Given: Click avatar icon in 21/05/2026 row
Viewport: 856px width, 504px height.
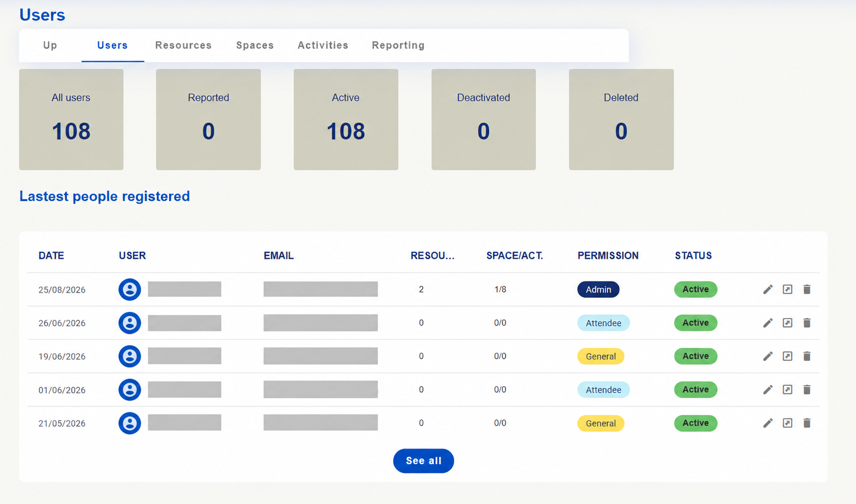Looking at the screenshot, I should [130, 423].
